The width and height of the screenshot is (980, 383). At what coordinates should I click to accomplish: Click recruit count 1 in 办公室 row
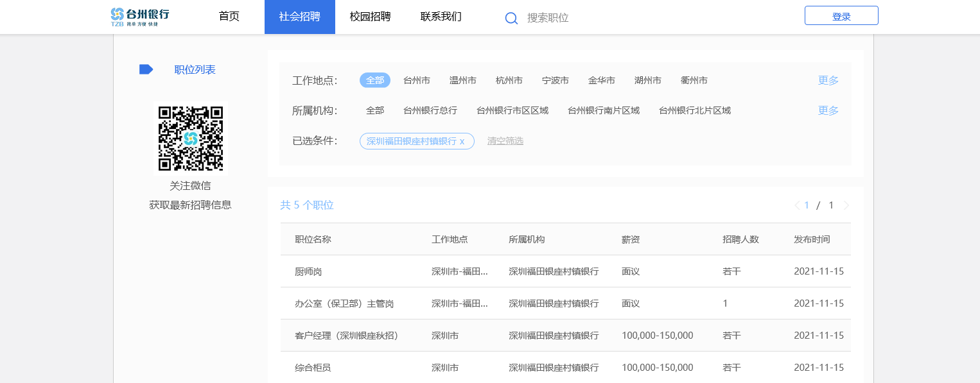[x=725, y=303]
